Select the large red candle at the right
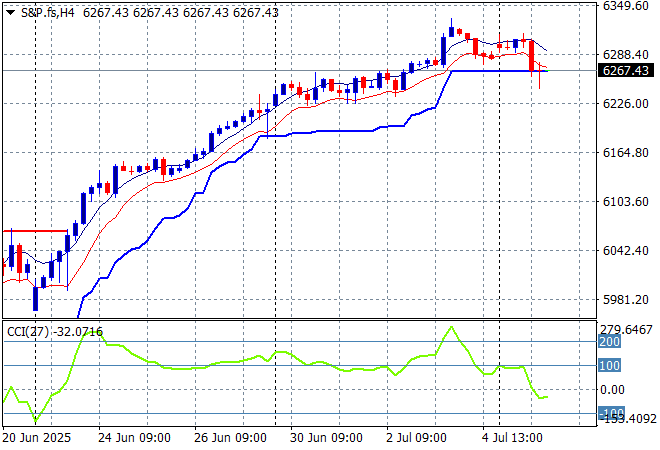Image resolution: width=660 pixels, height=450 pixels. tap(533, 56)
